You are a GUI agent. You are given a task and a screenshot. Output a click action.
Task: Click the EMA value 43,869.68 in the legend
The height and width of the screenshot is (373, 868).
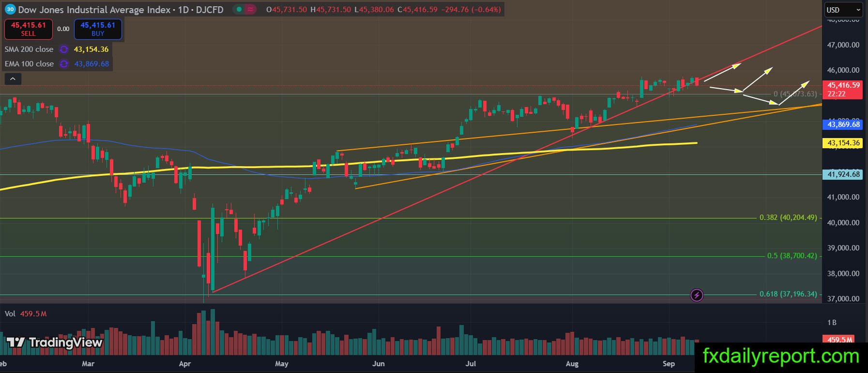(91, 64)
